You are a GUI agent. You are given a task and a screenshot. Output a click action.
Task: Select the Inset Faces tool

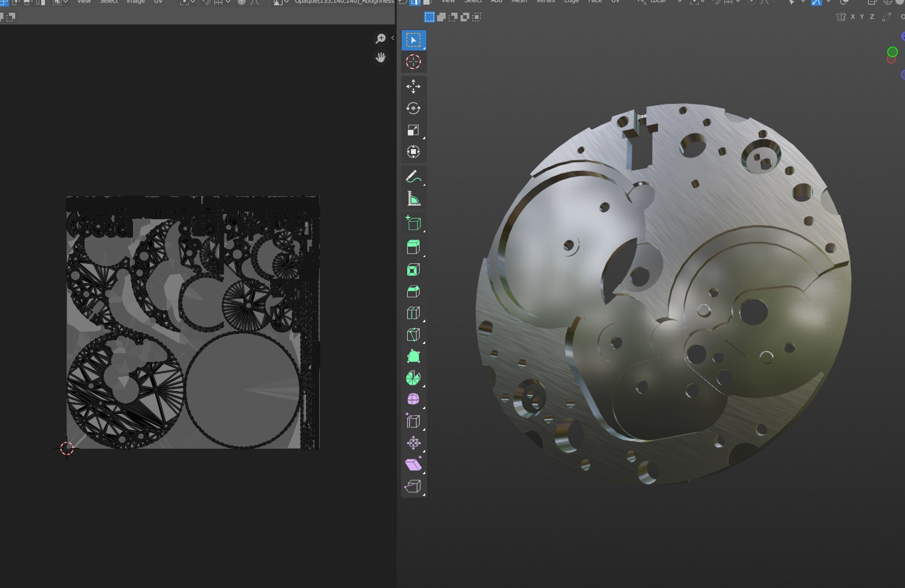[413, 270]
